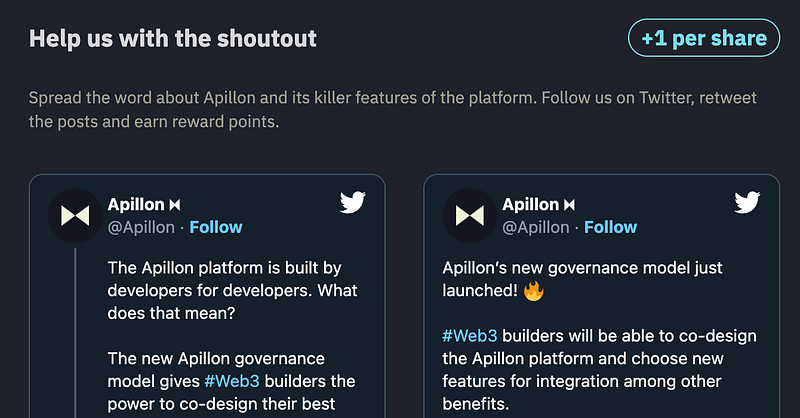Open Apillon avatar in the left tweet card
Screen dimensions: 800x418
[x=75, y=215]
